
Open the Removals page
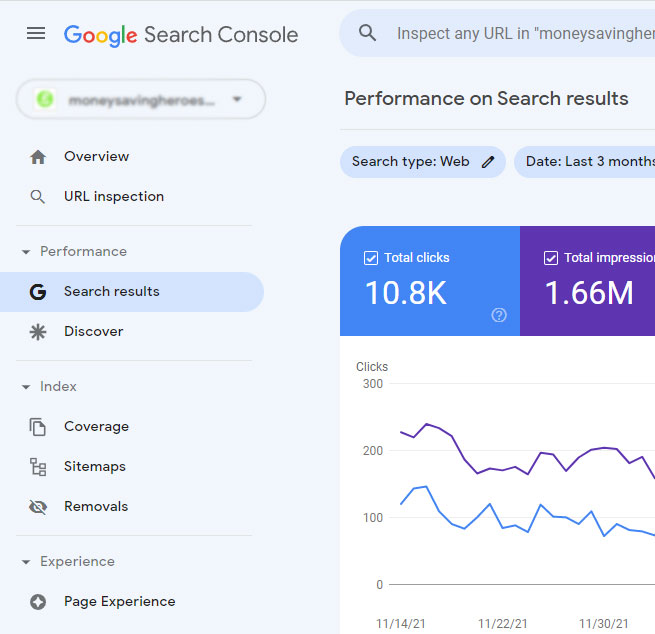click(x=96, y=507)
